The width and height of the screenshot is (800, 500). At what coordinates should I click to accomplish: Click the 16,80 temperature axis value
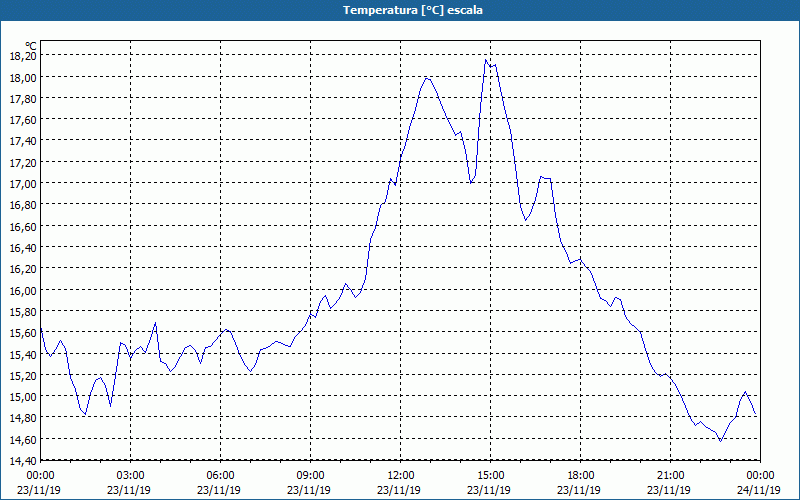tap(23, 205)
